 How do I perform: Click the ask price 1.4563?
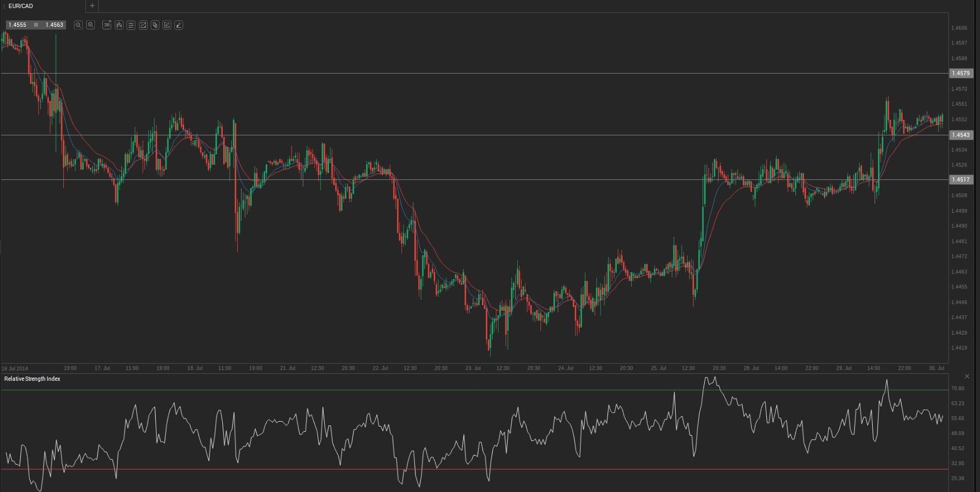[54, 25]
